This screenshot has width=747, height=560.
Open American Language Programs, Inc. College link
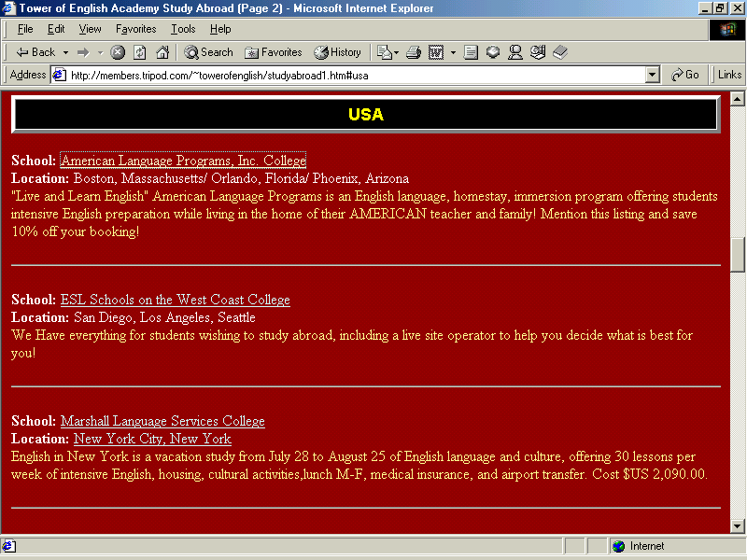[183, 161]
